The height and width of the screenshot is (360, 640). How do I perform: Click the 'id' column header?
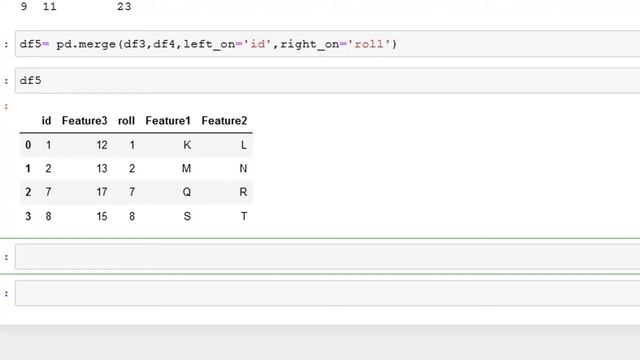click(x=46, y=121)
